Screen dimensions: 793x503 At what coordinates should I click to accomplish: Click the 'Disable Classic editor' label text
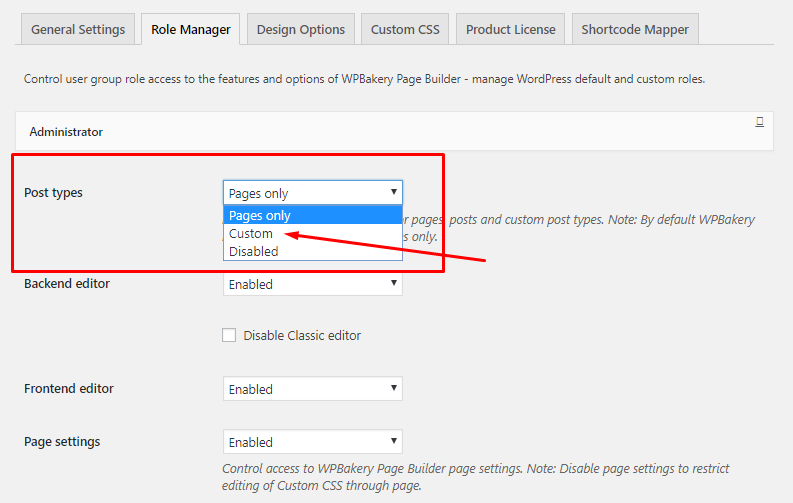coord(302,336)
